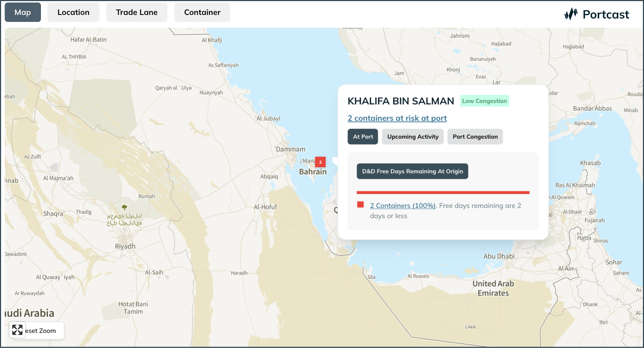Click the At Port filter in the popup
The width and height of the screenshot is (644, 348).
click(363, 137)
